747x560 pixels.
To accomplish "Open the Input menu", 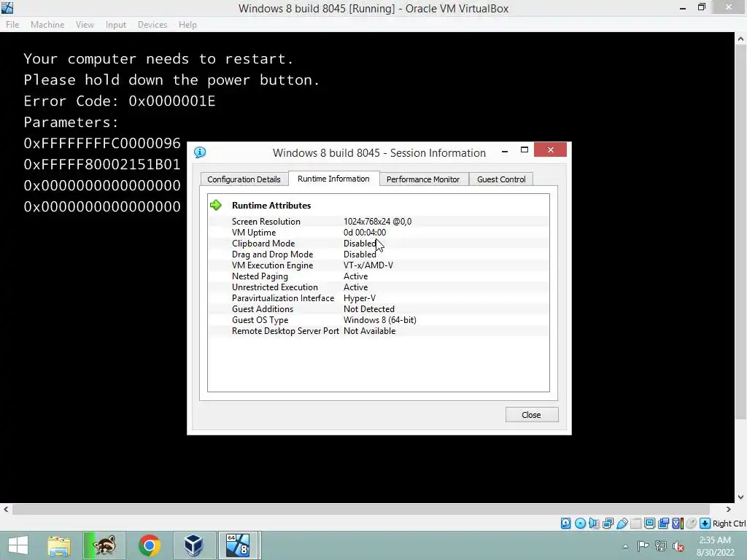I will [x=116, y=25].
